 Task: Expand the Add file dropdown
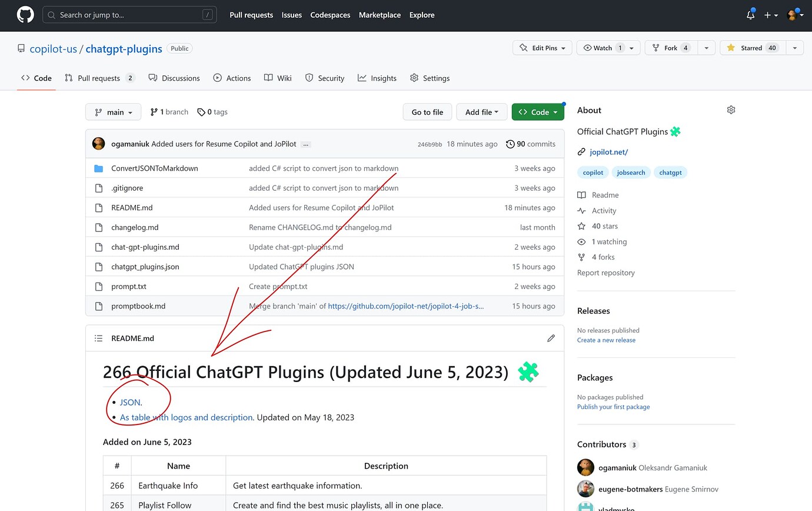481,111
